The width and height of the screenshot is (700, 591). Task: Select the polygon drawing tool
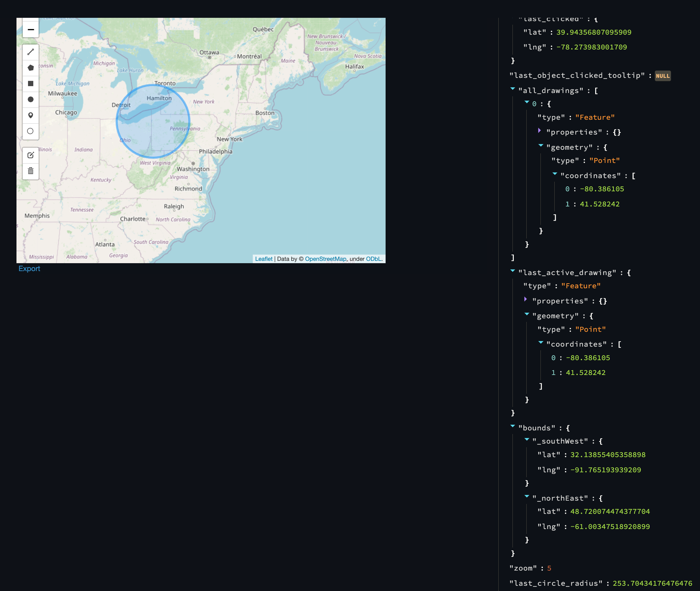[30, 67]
